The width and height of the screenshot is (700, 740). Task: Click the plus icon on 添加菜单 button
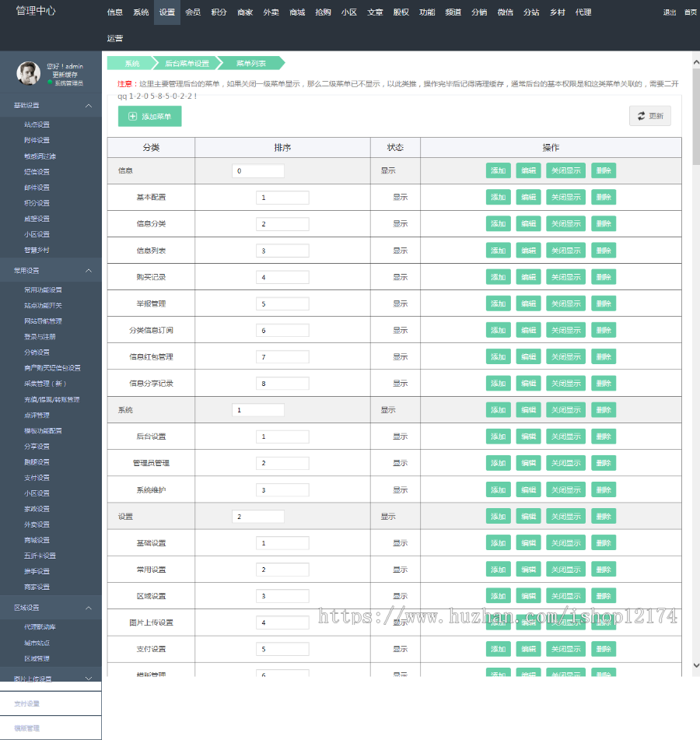[x=131, y=116]
